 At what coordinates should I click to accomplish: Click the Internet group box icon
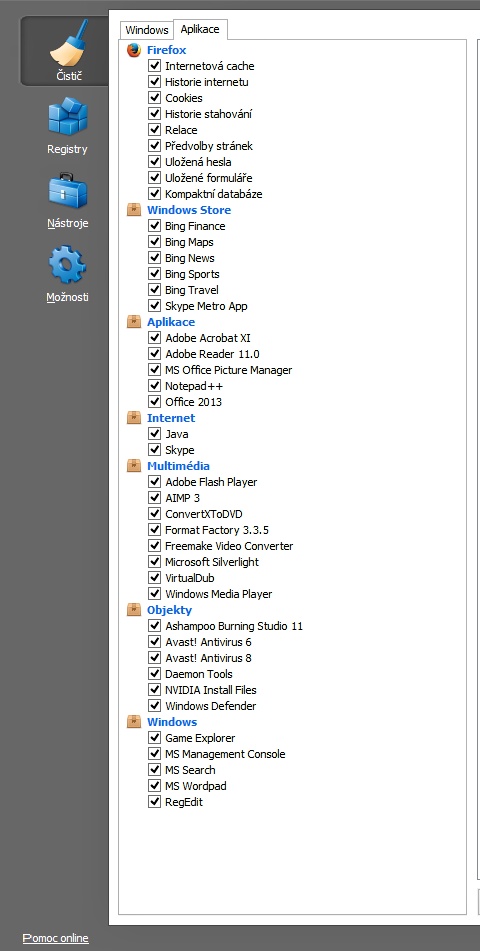pyautogui.click(x=134, y=418)
